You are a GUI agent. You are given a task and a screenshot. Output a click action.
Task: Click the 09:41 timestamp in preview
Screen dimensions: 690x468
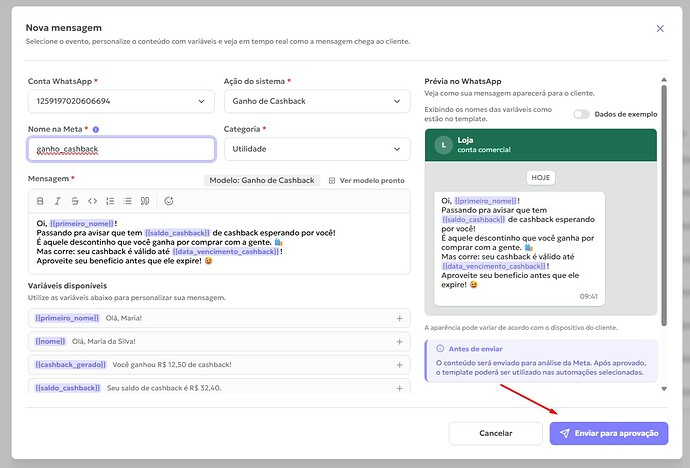588,296
